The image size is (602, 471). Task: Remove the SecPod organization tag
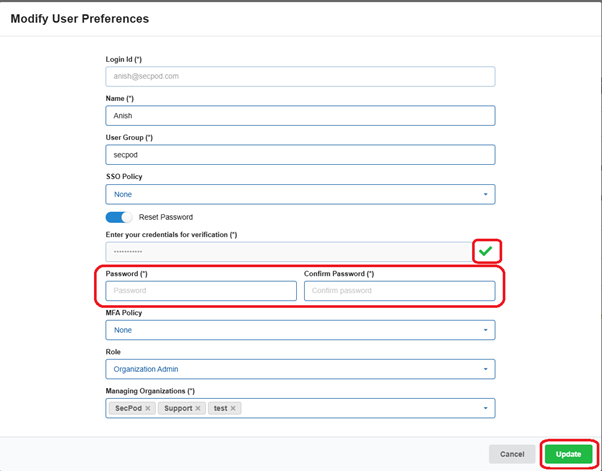pyautogui.click(x=148, y=408)
